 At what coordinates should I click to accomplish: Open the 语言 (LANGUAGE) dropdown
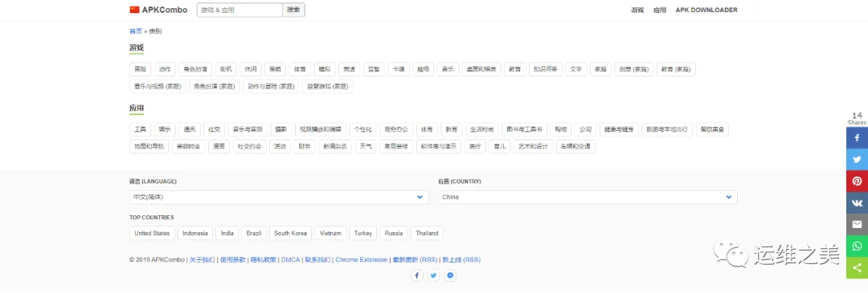click(279, 197)
